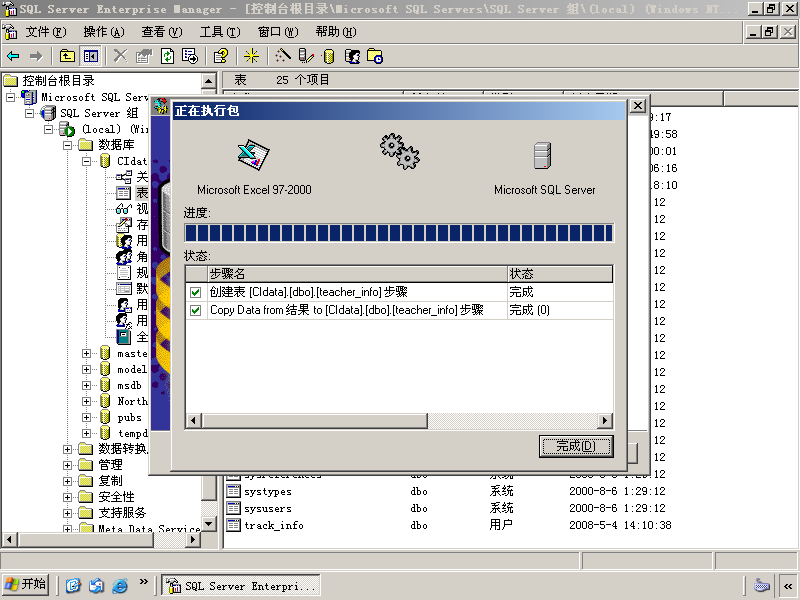Image resolution: width=800 pixels, height=600 pixels.
Task: Click the Microsoft SQL Server destination icon
Action: pyautogui.click(x=542, y=155)
